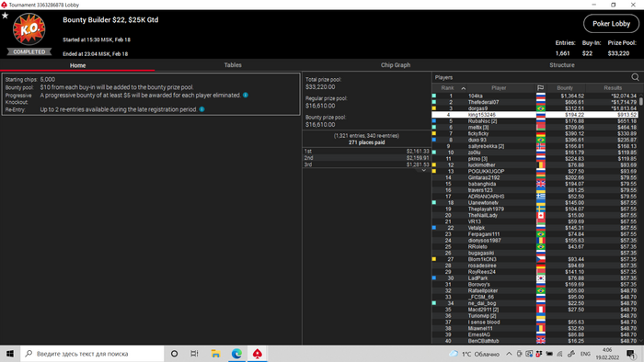Click the Norway flag next to sallyrebekka

point(541,146)
